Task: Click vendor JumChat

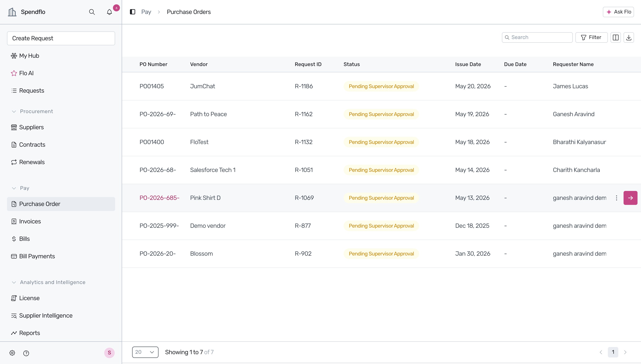Action: (x=203, y=86)
